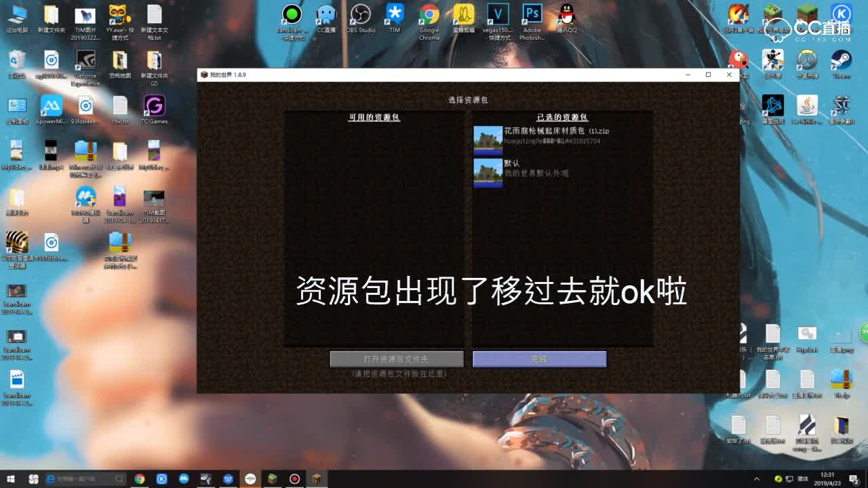Open the GeForce Experience desktop icon
Viewport: 868px width, 488px height.
85,68
